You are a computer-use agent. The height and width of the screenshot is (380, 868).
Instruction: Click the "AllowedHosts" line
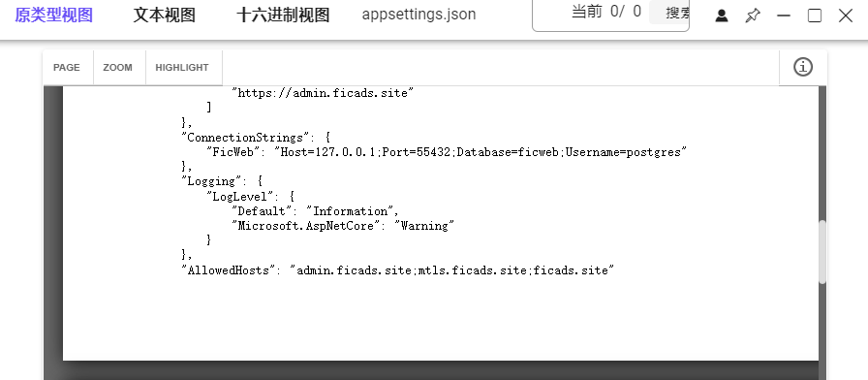point(398,270)
